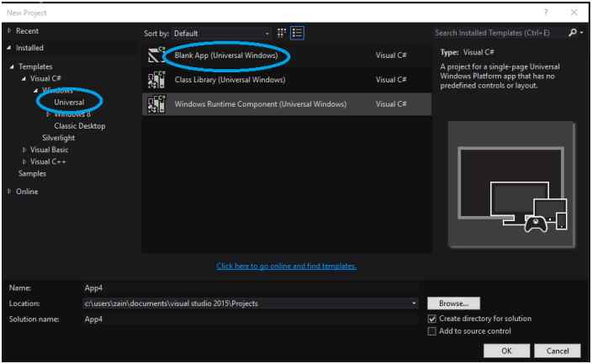Choose Windows Runtime Component (Universal Windows)
Screen dimensions: 592x364
pos(287,104)
